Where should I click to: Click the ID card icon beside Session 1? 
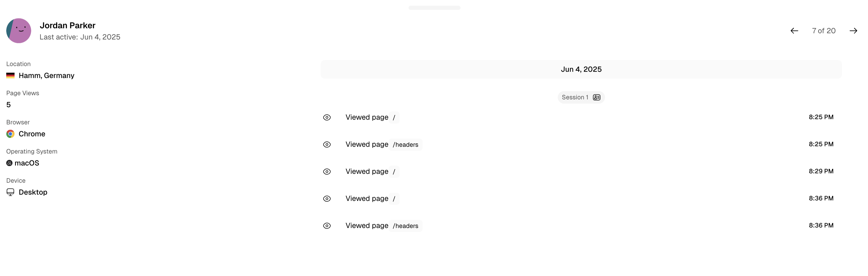[x=596, y=97]
